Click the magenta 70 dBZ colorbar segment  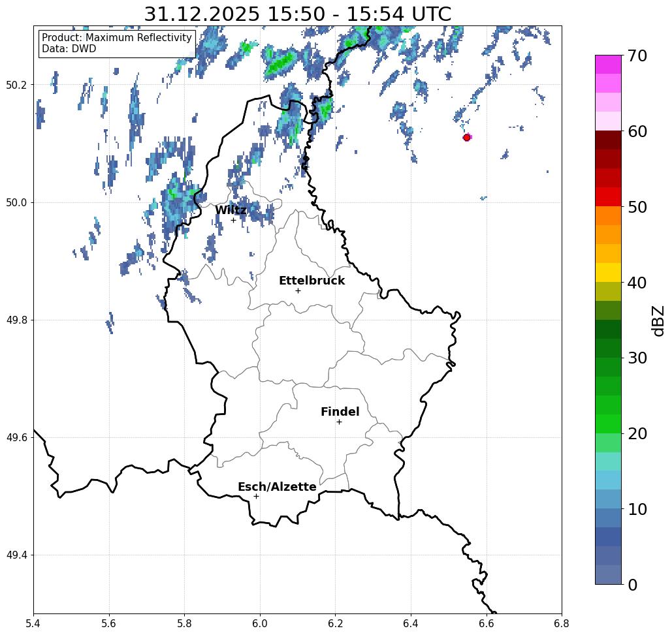click(608, 65)
